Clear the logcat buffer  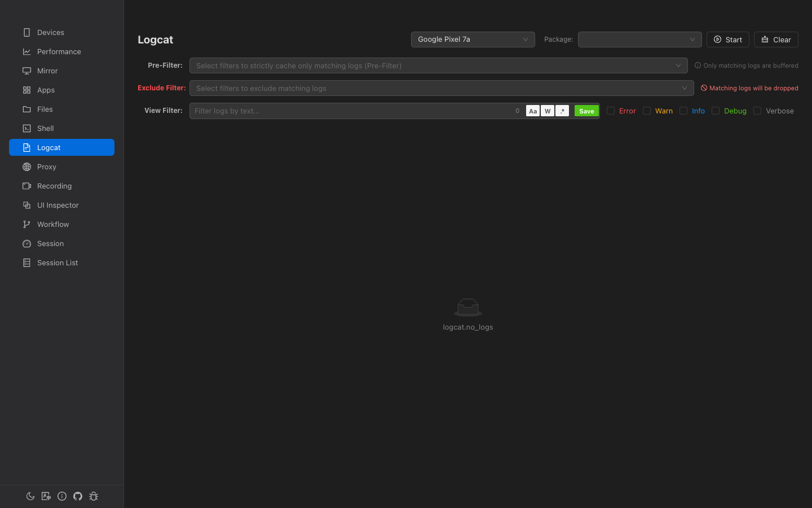776,40
